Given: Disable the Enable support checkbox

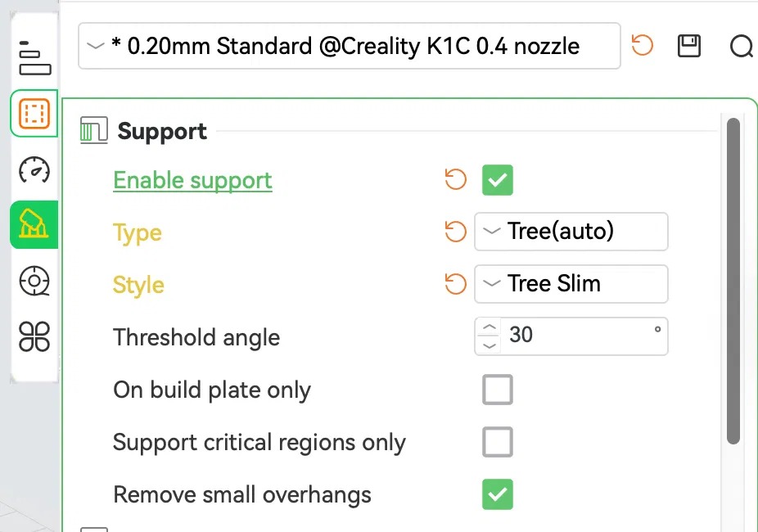Looking at the screenshot, I should click(498, 179).
